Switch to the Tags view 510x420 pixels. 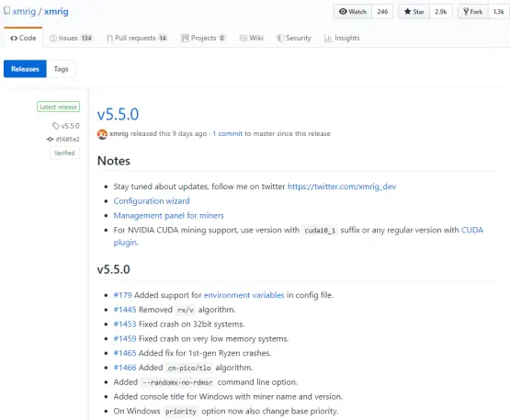pyautogui.click(x=62, y=69)
